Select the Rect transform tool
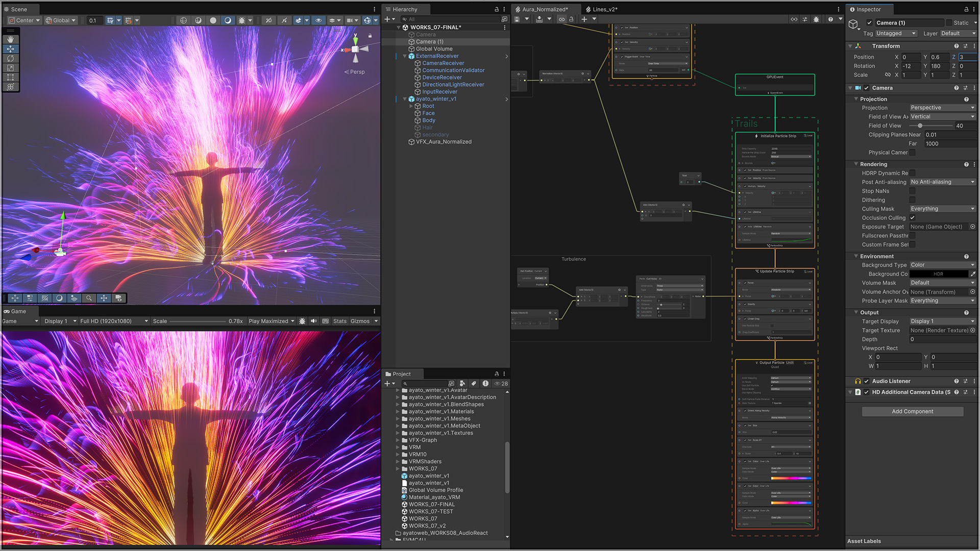This screenshot has height=551, width=980. [10, 78]
